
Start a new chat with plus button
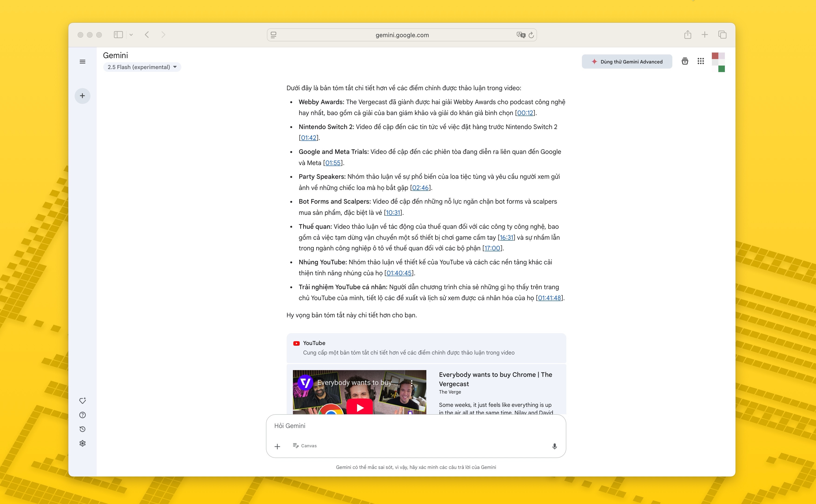click(82, 96)
